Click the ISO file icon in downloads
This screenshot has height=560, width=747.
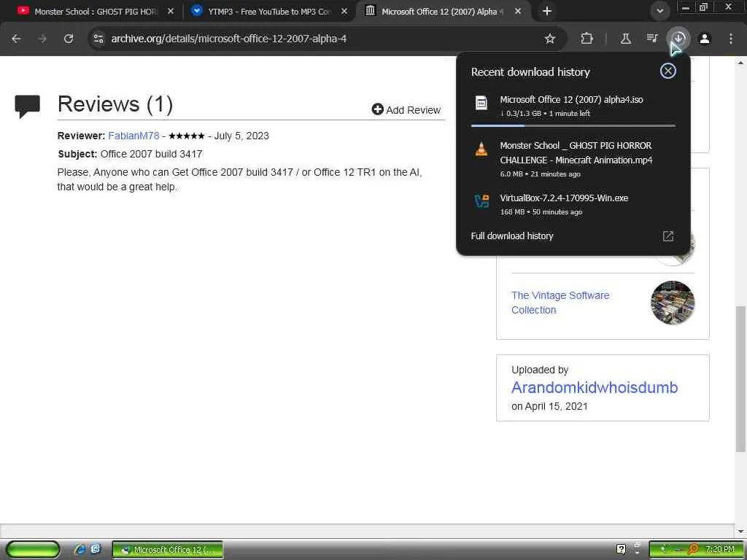(x=481, y=102)
